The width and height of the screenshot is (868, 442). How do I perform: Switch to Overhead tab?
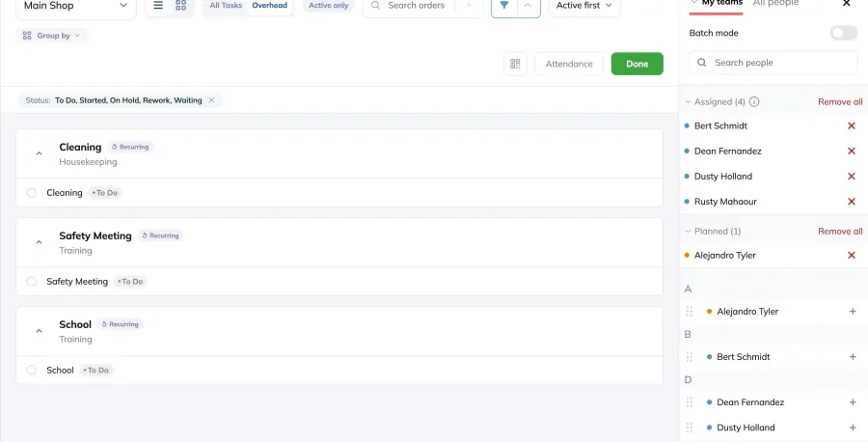(x=270, y=6)
